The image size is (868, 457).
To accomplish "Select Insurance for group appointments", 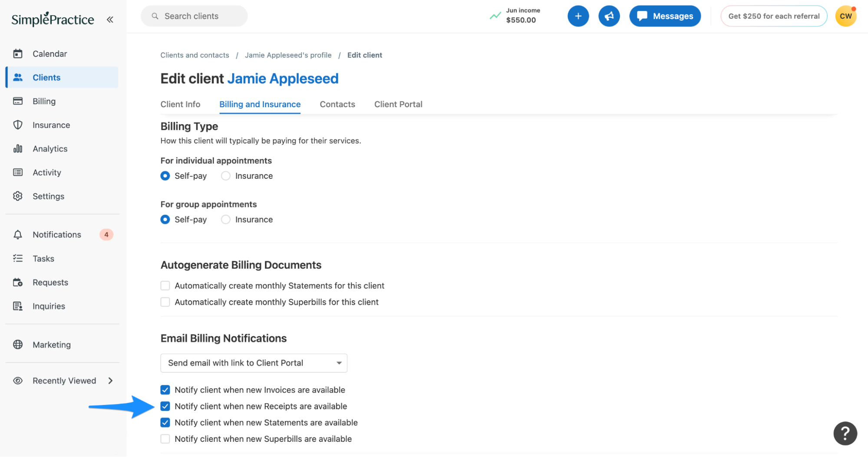I will 226,220.
